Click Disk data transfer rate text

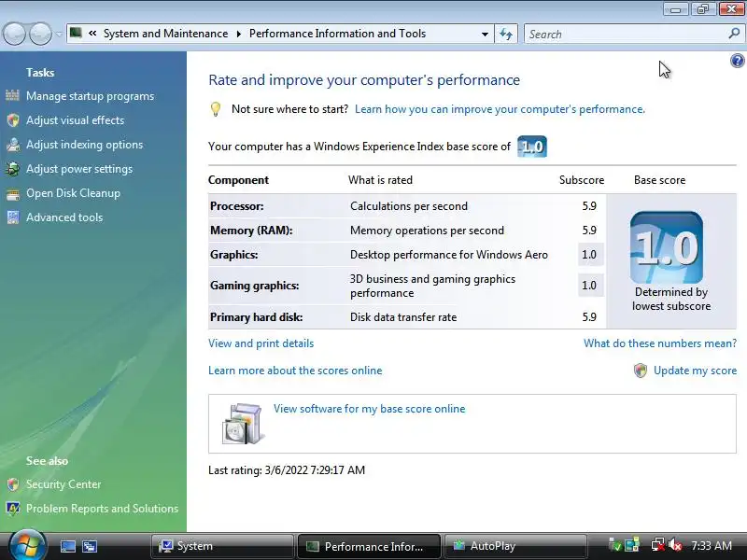click(x=403, y=317)
